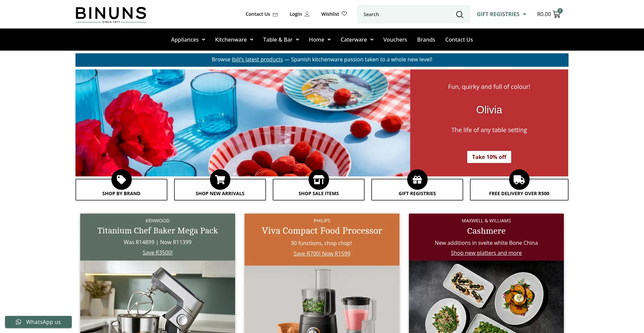This screenshot has width=644, height=333.
Task: Follow the Ibili's latest products link
Action: (x=257, y=59)
